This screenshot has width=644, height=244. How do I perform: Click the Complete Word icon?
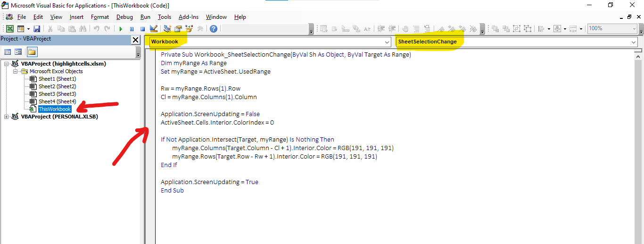[367, 29]
